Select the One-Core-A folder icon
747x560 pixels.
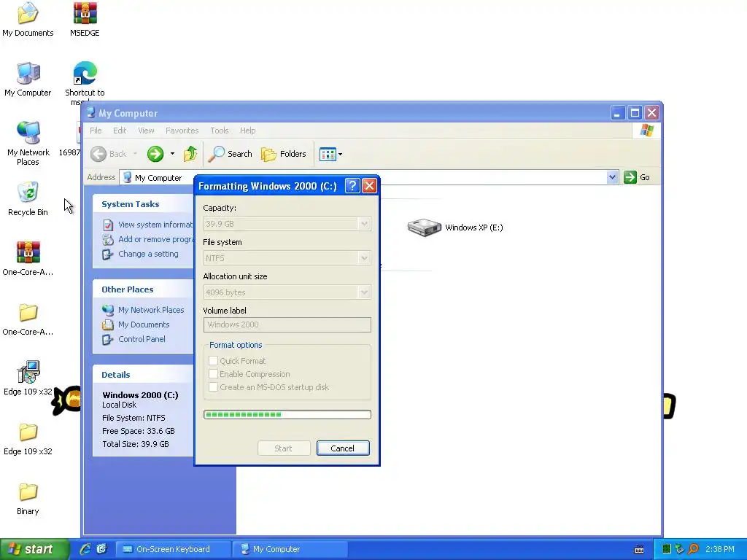[28, 319]
